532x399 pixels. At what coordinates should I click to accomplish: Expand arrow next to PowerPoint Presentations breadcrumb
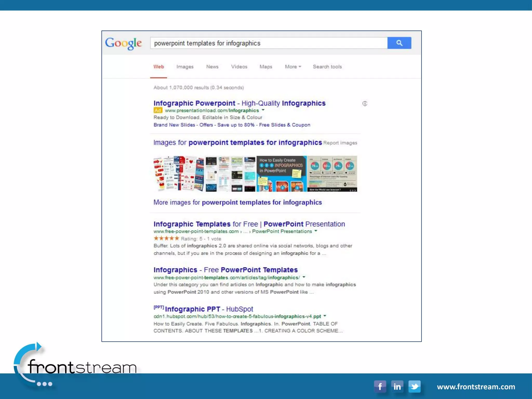316,231
